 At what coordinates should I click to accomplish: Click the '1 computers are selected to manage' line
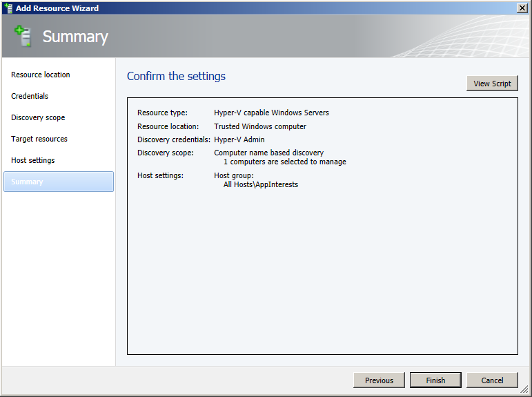tap(284, 162)
